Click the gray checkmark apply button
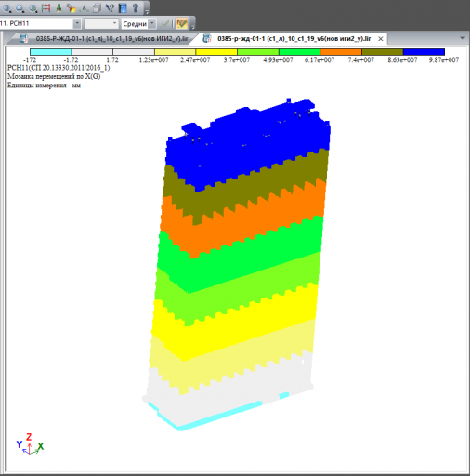The width and height of the screenshot is (470, 476). (x=165, y=23)
